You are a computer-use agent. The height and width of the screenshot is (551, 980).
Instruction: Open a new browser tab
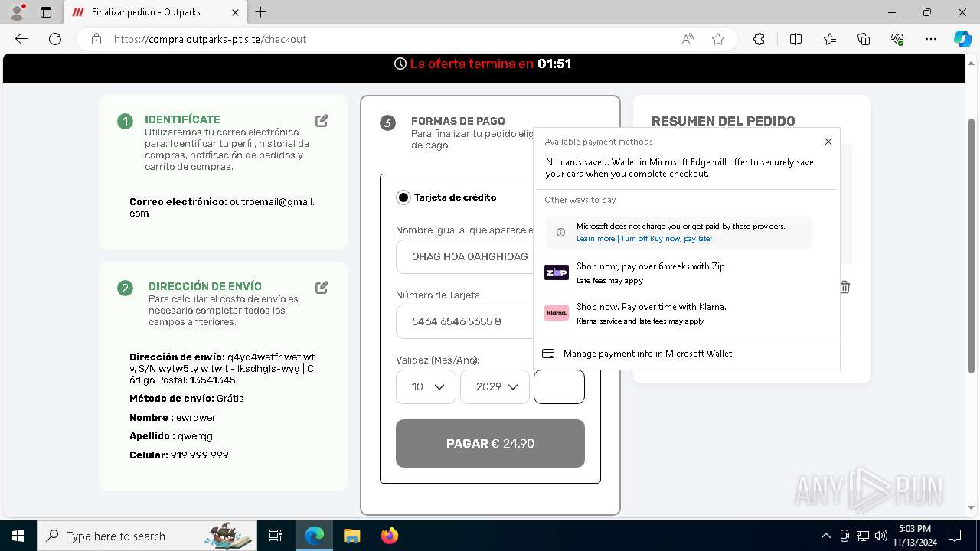coord(261,12)
